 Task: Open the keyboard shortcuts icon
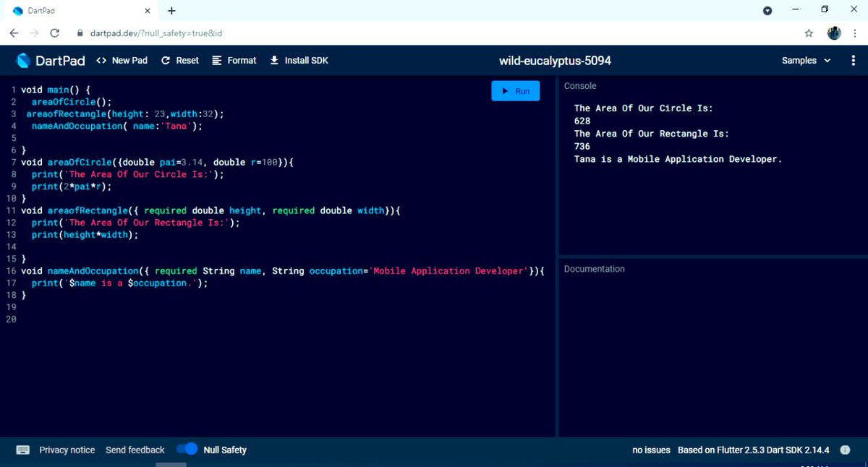tap(23, 450)
